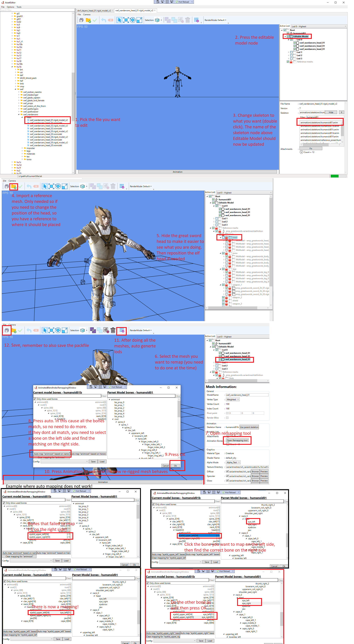Screen dimensions: 354x644
Task: Click the diamond gizmo tool above knight viewport
Action: point(58,186)
